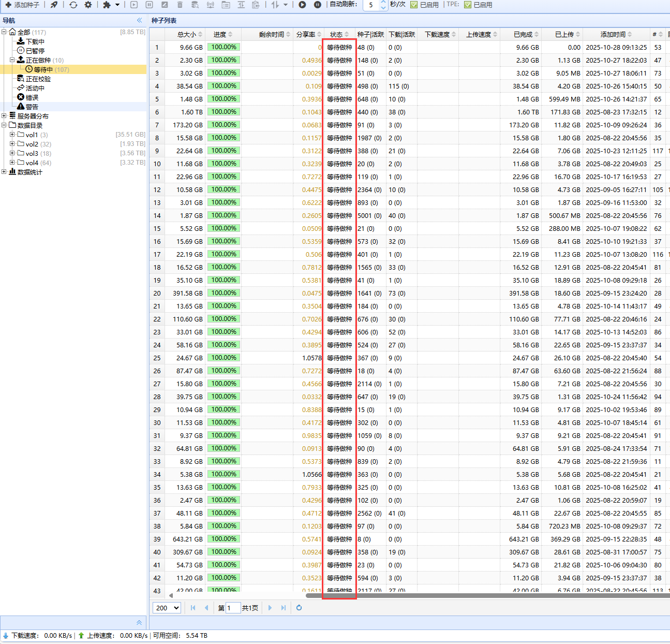Expand the vol2 folder node
Viewport: 670px width, 644px height.
(12, 144)
